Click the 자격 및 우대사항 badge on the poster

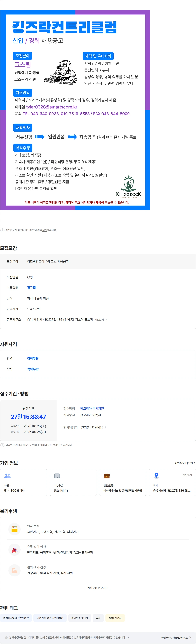98,56
